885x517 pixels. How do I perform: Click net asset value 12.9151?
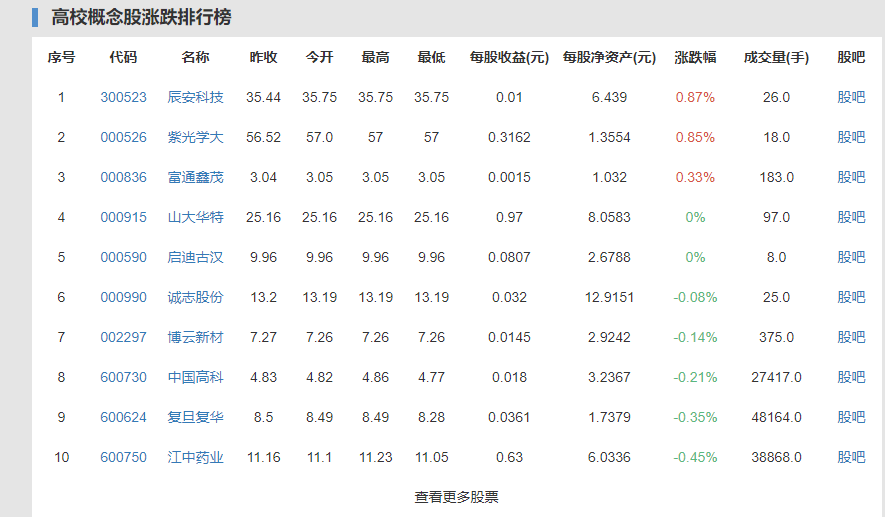click(x=609, y=297)
